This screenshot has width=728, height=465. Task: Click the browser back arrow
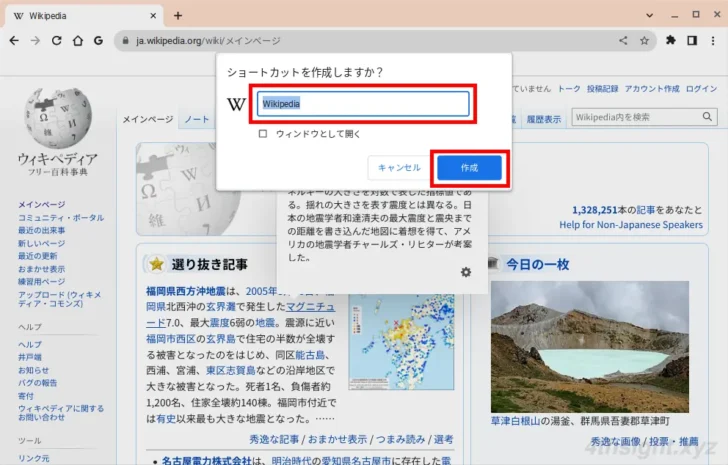(x=14, y=41)
